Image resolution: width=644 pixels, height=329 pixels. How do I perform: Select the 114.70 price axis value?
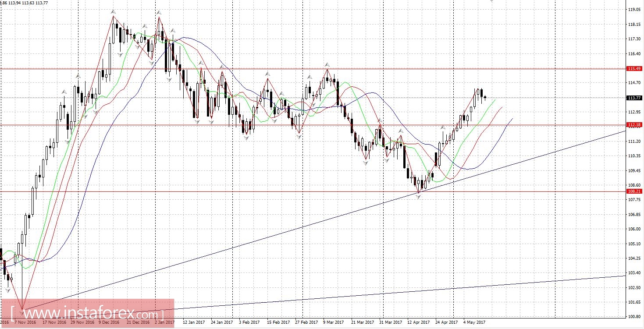634,83
